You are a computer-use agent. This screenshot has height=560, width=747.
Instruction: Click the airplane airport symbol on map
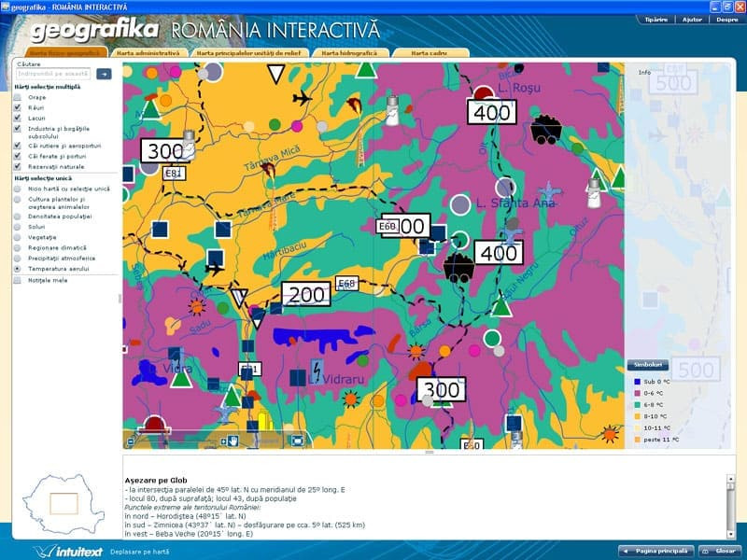[303, 98]
